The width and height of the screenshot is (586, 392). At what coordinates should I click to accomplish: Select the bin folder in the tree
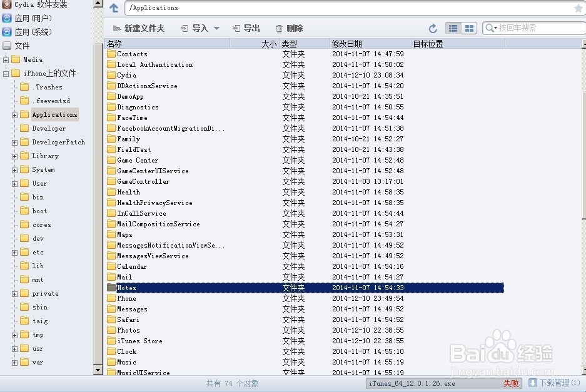(x=32, y=197)
